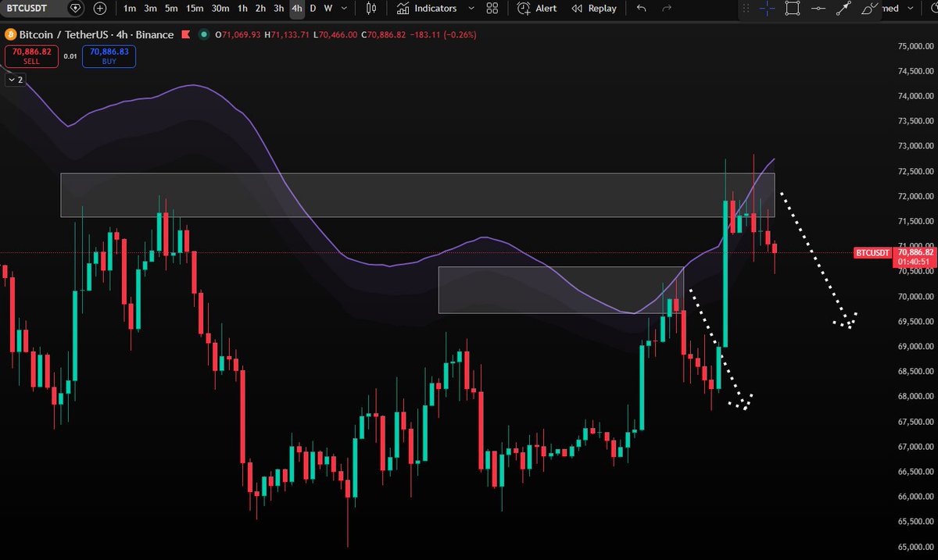Select the horizontal line tool
The image size is (938, 560).
pos(818,9)
